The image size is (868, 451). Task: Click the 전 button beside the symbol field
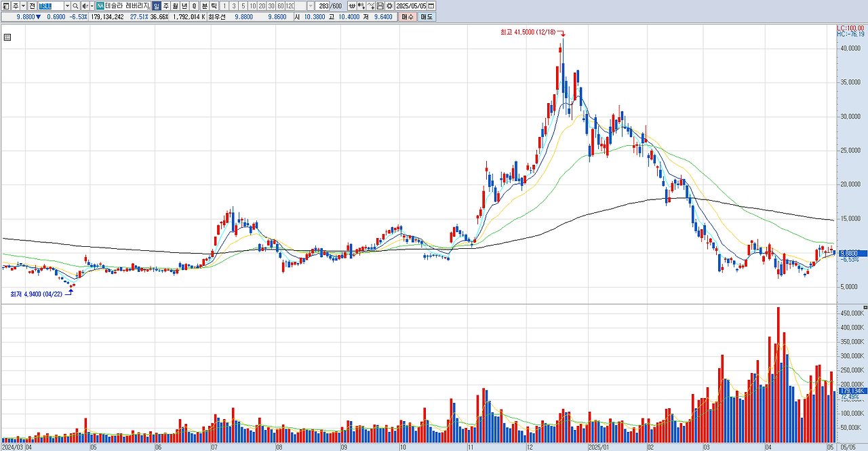pyautogui.click(x=32, y=6)
